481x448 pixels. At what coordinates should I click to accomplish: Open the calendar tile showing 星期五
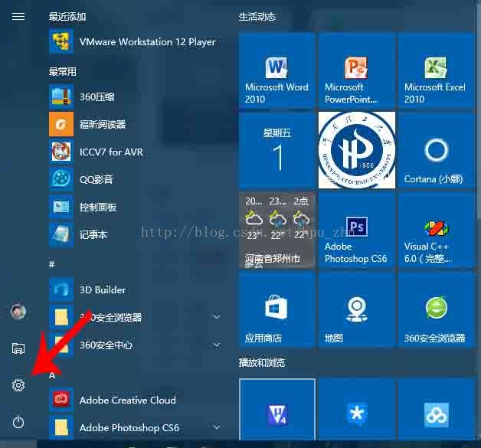click(277, 150)
